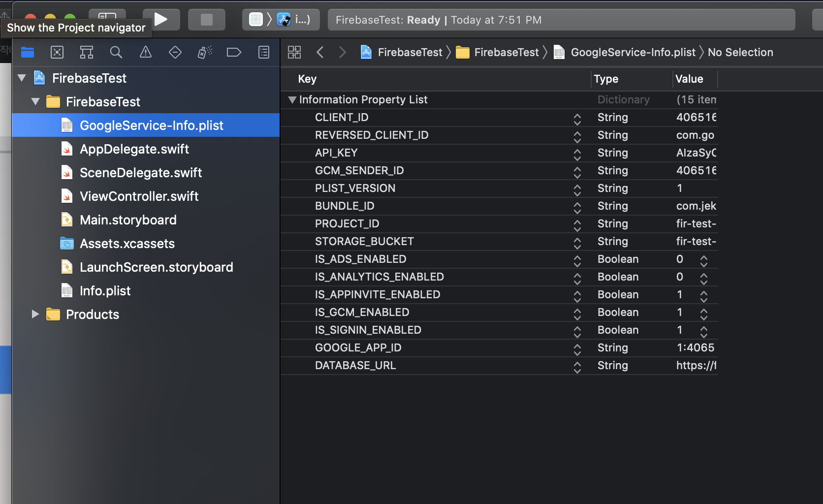
Task: Go back in editor history
Action: 320,52
